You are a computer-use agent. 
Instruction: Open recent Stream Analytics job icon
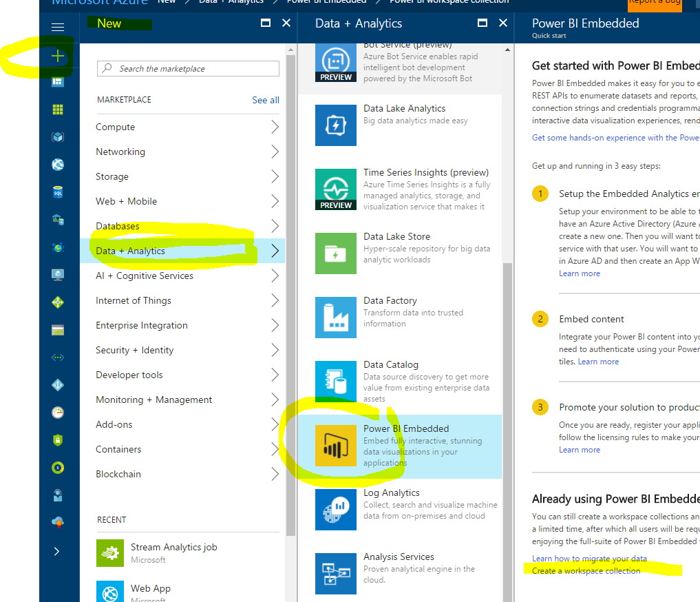point(110,553)
